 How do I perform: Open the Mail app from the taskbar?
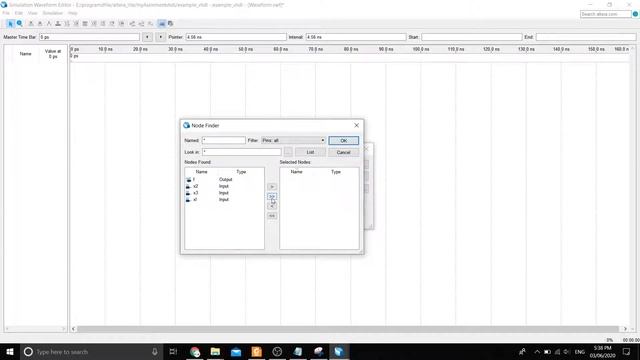[236, 351]
